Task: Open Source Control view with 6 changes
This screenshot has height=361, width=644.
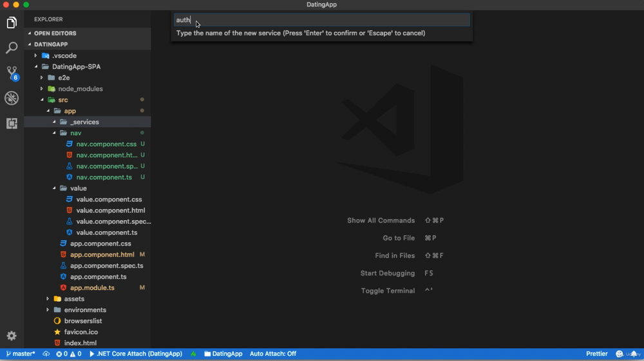Action: 12,73
